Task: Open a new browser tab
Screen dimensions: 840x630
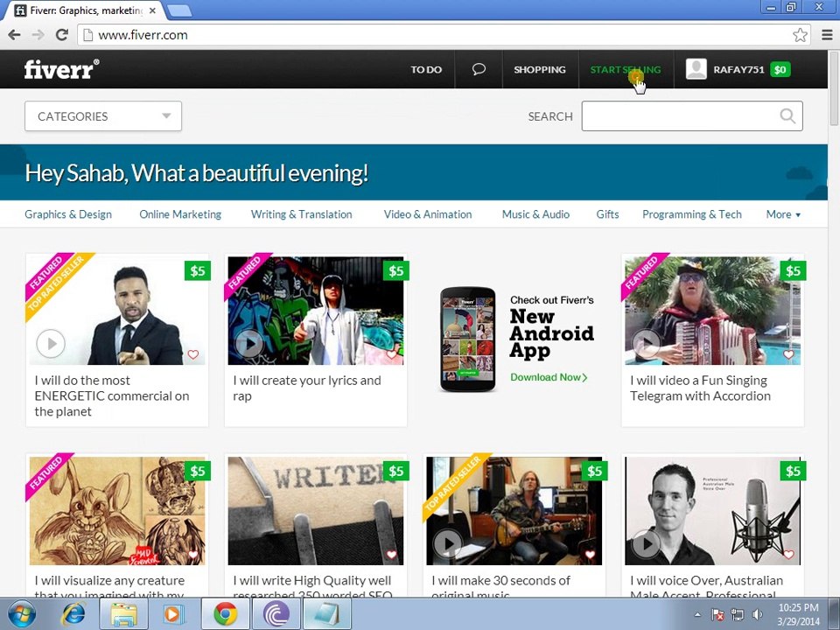Action: coord(178,10)
